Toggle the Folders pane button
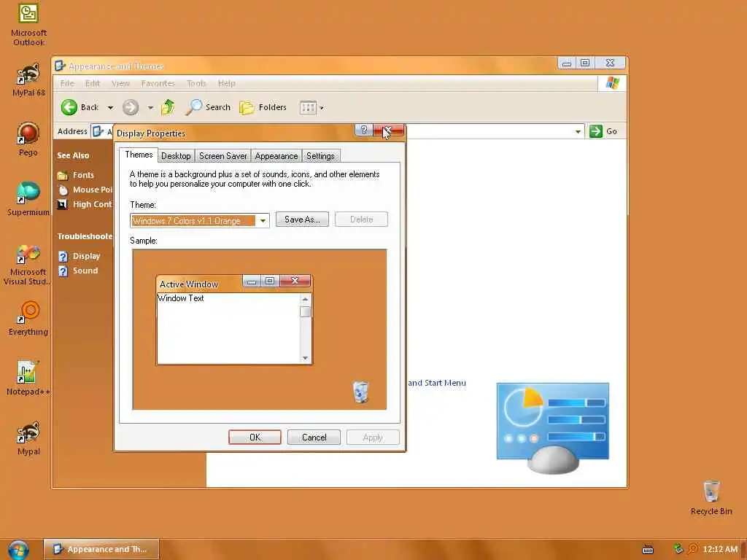 click(263, 107)
